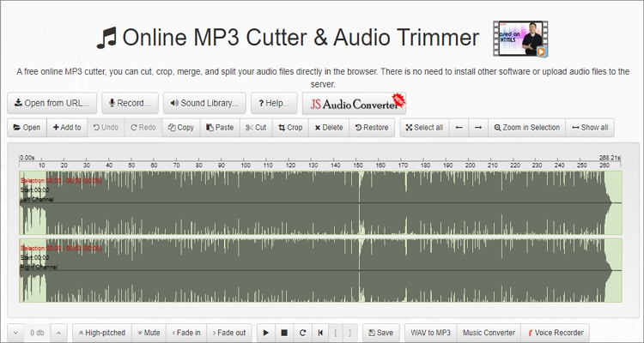This screenshot has height=343, width=644.
Task: Click the video tutorial thumbnail
Action: click(520, 39)
